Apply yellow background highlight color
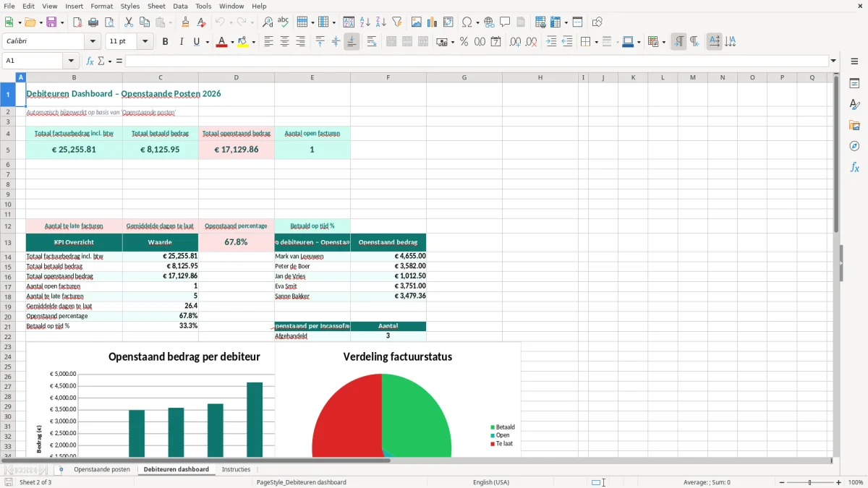Image resolution: width=868 pixels, height=488 pixels. coord(243,42)
